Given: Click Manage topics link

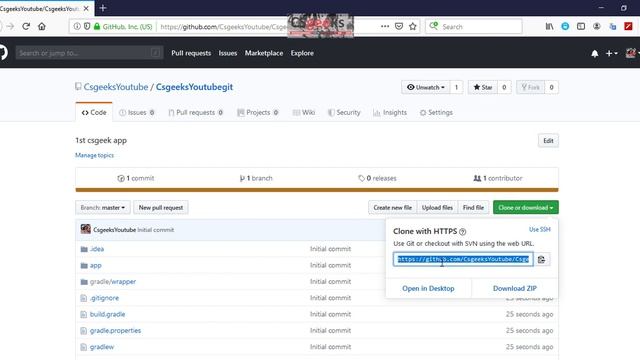Looking at the screenshot, I should [94, 156].
